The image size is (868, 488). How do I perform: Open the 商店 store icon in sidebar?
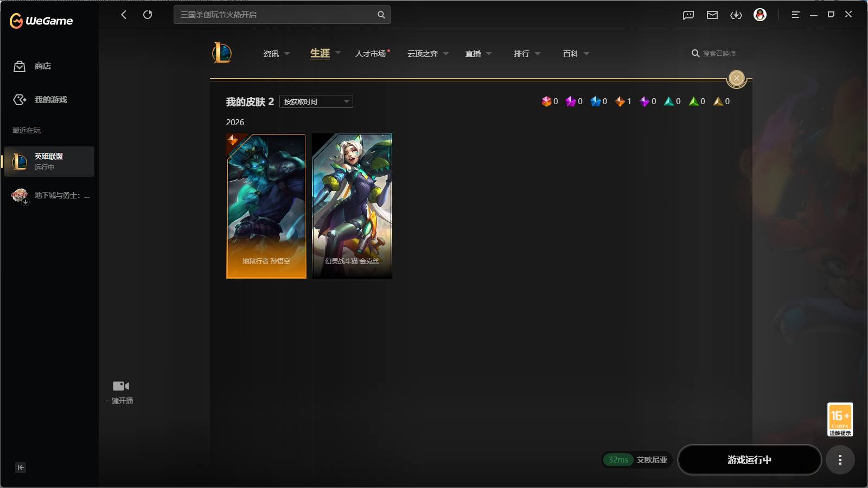[20, 66]
